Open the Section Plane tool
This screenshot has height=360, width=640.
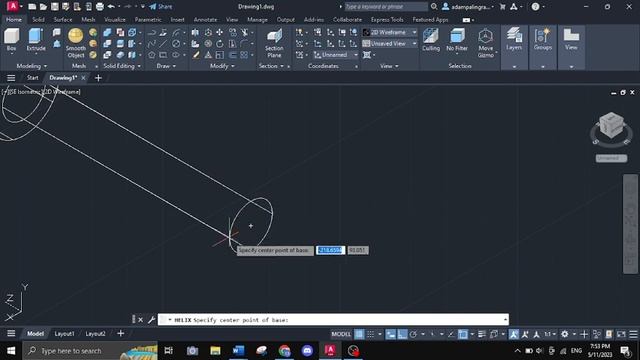coord(274,43)
